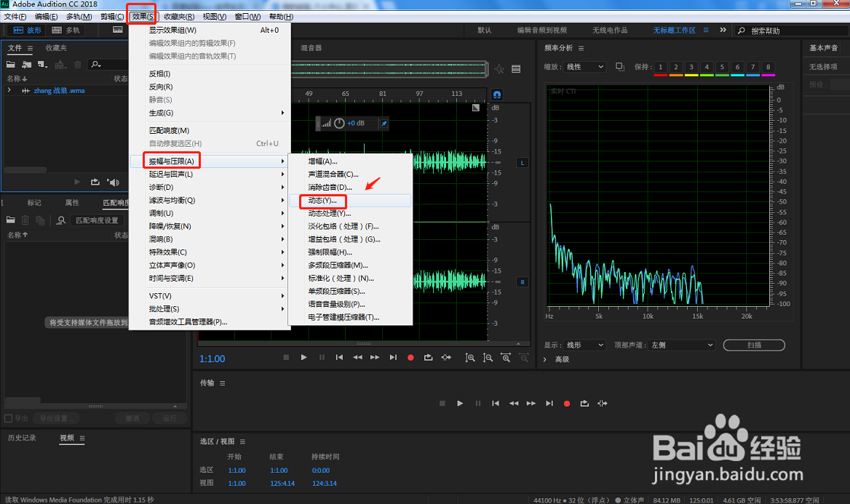Click the HUD volume knob

pyautogui.click(x=339, y=124)
